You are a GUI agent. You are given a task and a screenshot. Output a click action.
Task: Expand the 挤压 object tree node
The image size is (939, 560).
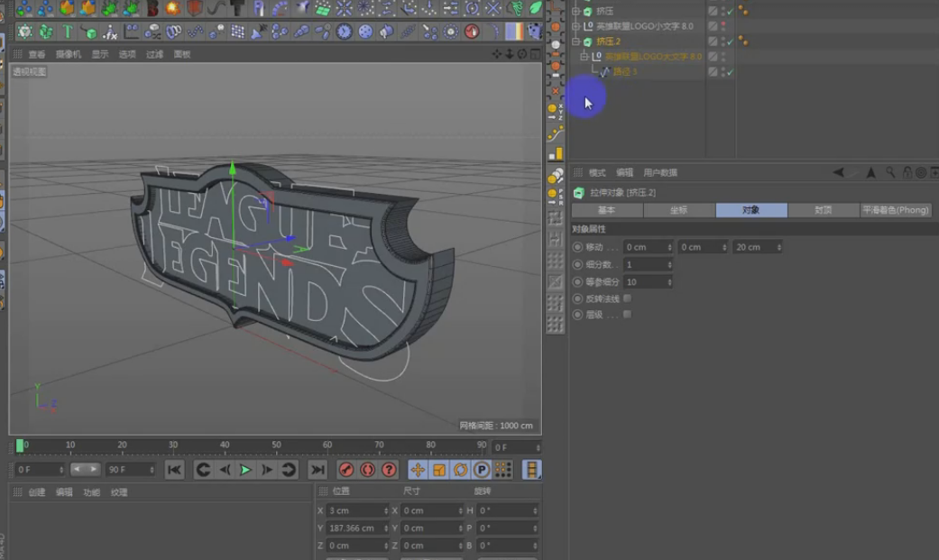pyautogui.click(x=575, y=11)
